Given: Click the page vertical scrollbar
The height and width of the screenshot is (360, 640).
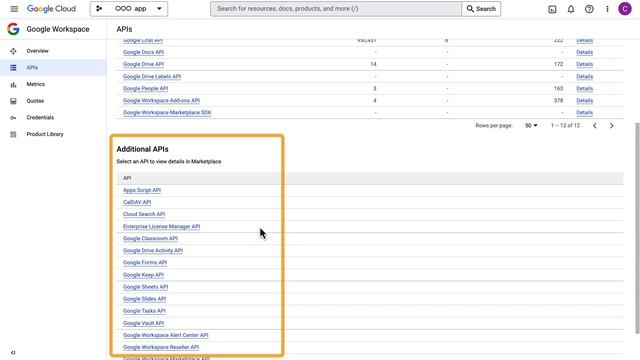Looking at the screenshot, I should tap(637, 228).
